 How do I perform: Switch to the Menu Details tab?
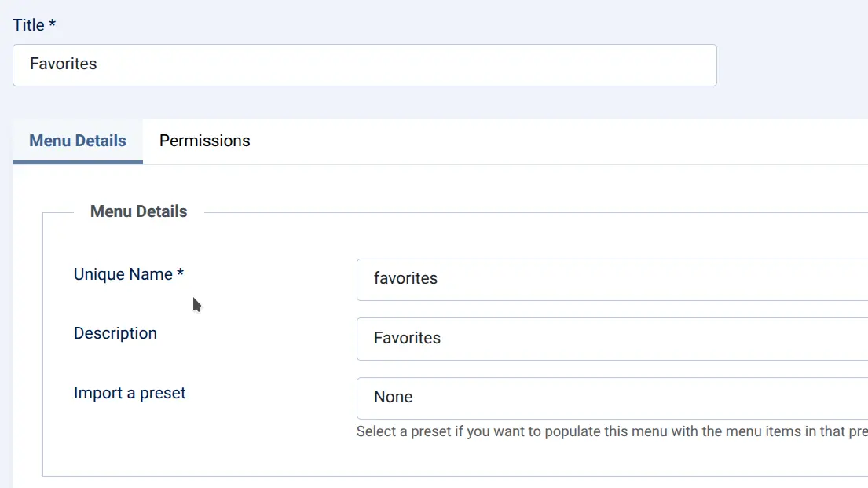(x=77, y=141)
